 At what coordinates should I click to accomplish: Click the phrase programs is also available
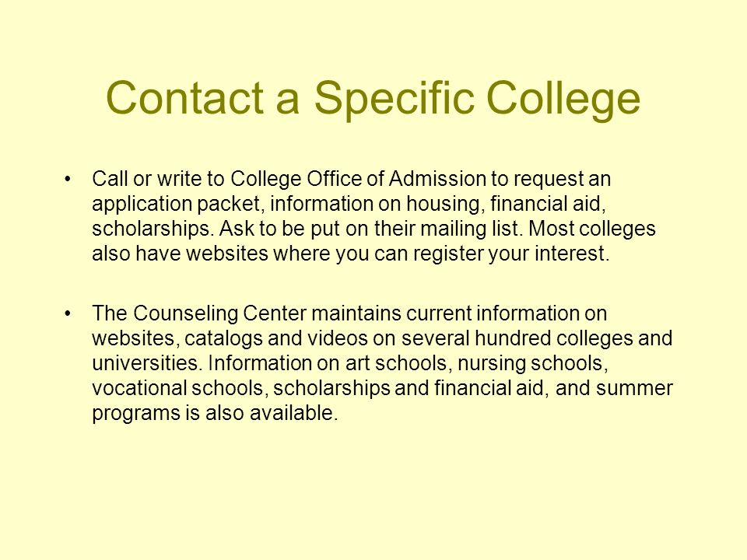coord(215,413)
